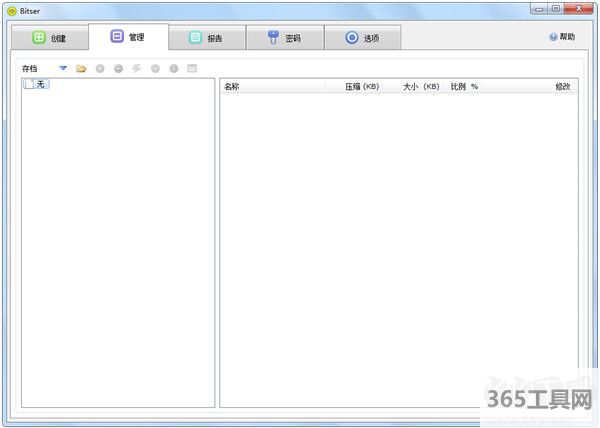600x428 pixels.
Task: Click the info toolbar icon
Action: tap(173, 68)
